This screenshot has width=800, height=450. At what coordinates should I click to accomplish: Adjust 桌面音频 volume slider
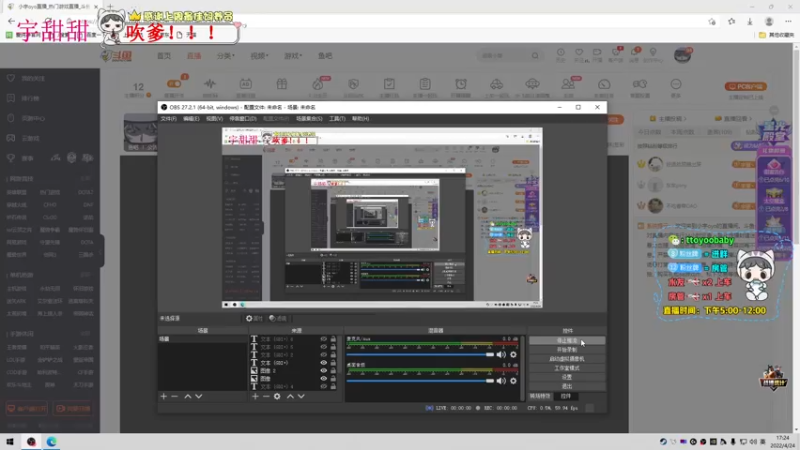point(420,381)
